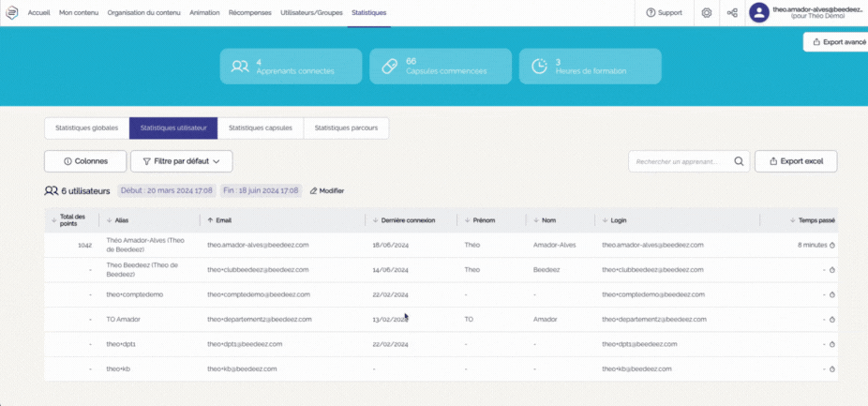Click the Beedeez logo icon

pyautogui.click(x=14, y=13)
